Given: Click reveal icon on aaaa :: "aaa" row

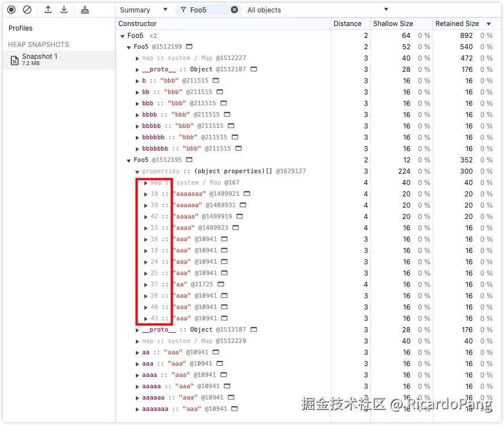Looking at the screenshot, I should (224, 375).
